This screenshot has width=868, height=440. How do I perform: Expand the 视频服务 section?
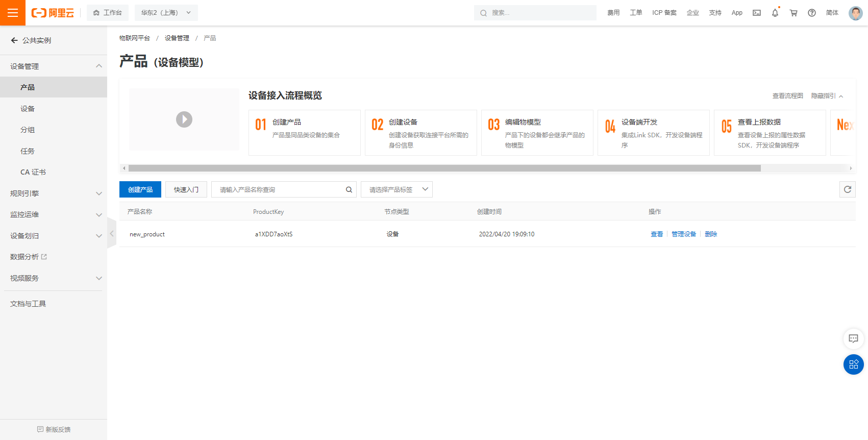tap(54, 278)
